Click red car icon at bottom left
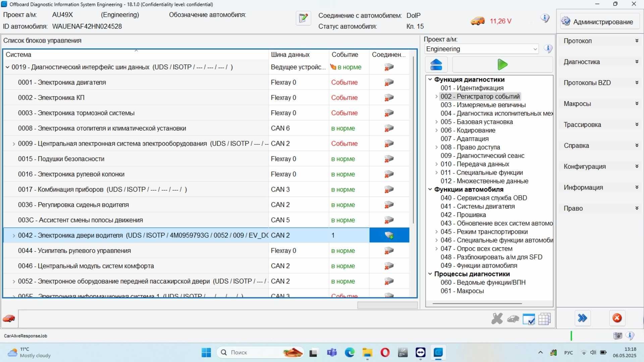The image size is (644, 362). click(9, 318)
